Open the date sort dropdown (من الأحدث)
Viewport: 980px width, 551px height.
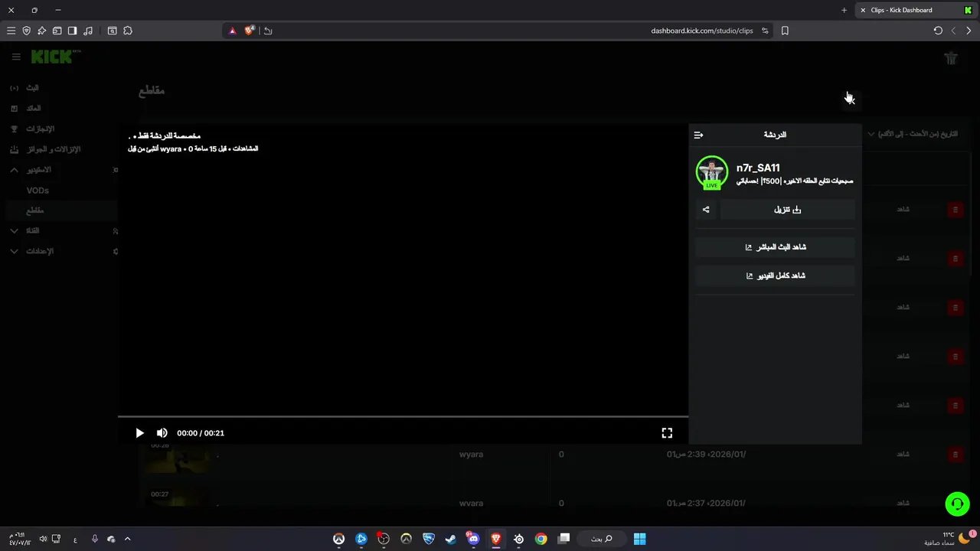pos(913,134)
